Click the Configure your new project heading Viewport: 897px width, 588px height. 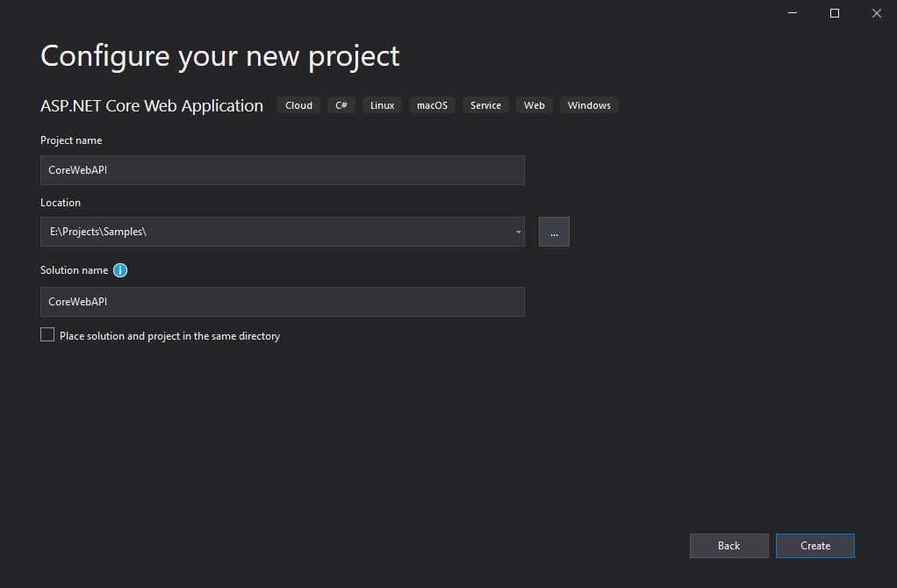(x=219, y=57)
